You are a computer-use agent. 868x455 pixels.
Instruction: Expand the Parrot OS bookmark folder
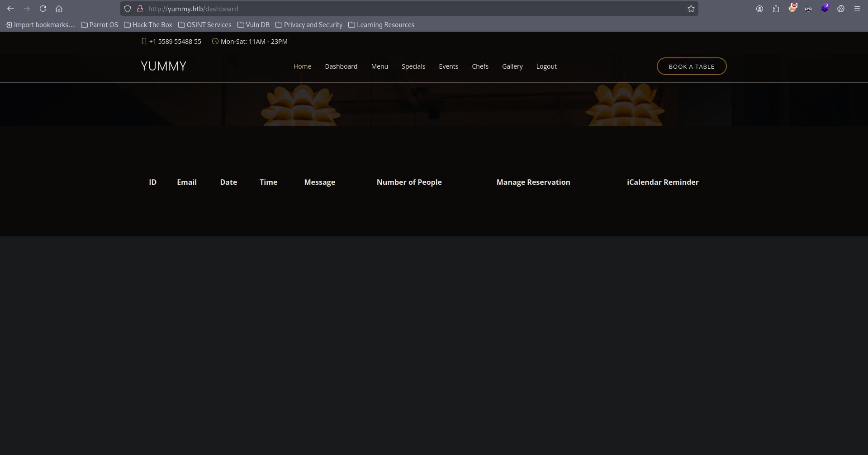(100, 25)
